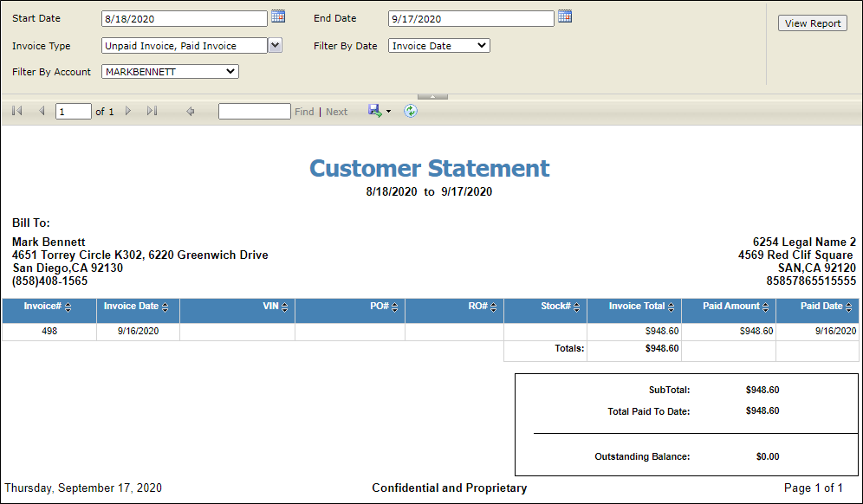Image resolution: width=863 pixels, height=504 pixels.
Task: Click the Totals $948.60 value
Action: (662, 348)
